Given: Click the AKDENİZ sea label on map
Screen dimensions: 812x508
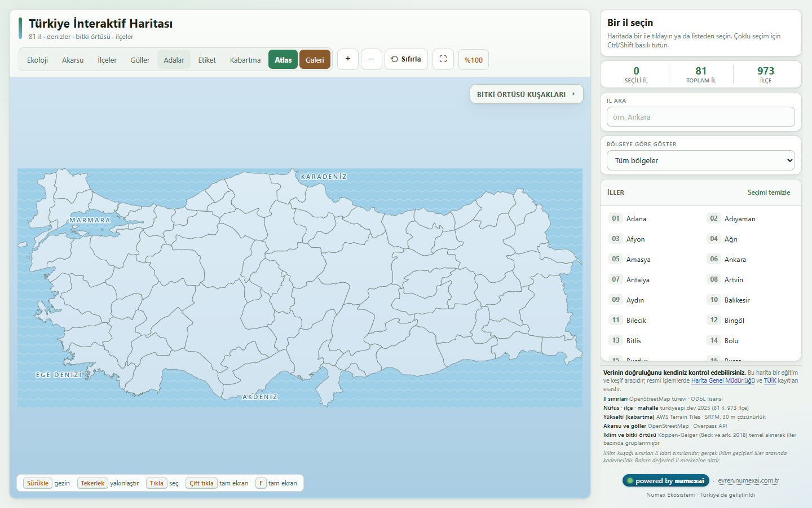Looking at the screenshot, I should tap(260, 397).
